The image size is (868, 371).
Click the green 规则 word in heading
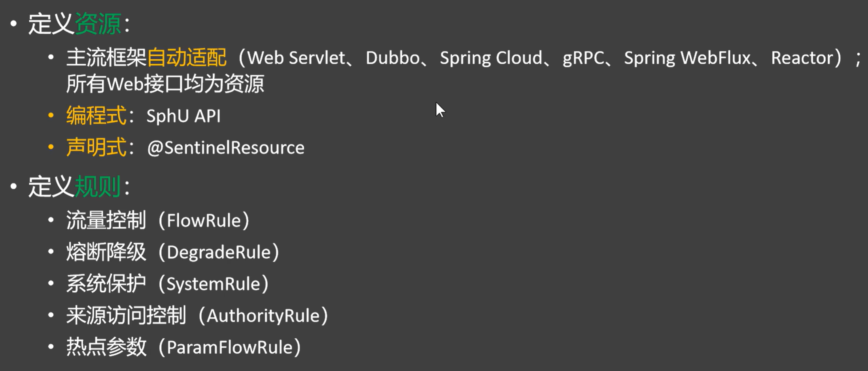click(97, 186)
